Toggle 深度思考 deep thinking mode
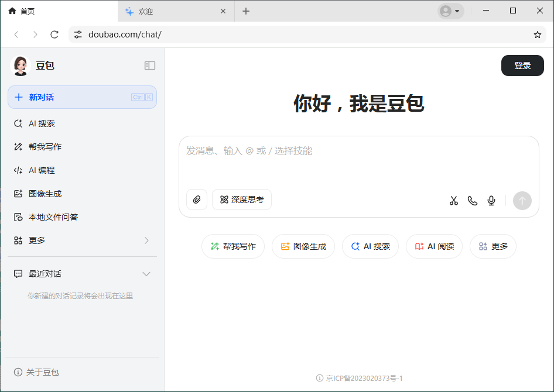The width and height of the screenshot is (554, 392). [x=242, y=200]
